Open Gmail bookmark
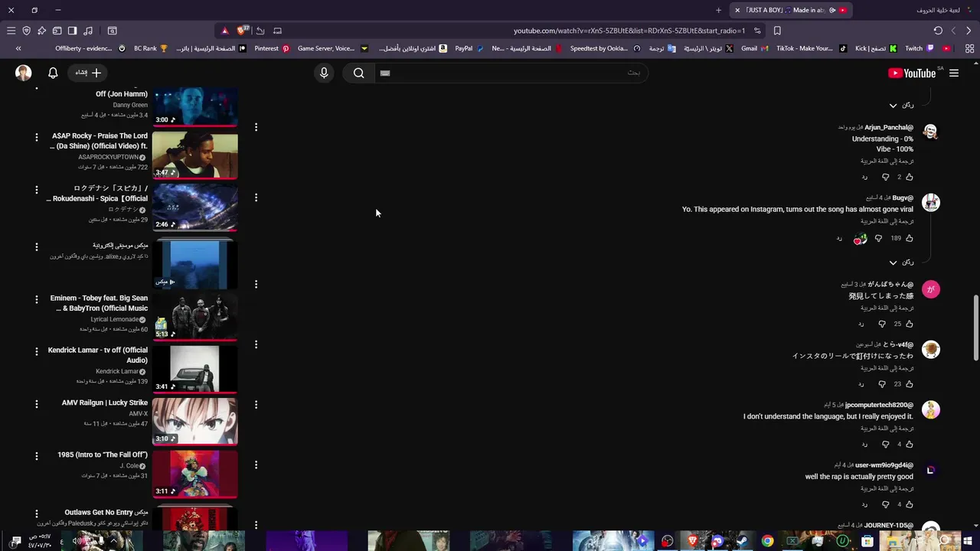The width and height of the screenshot is (980, 551). (x=754, y=48)
